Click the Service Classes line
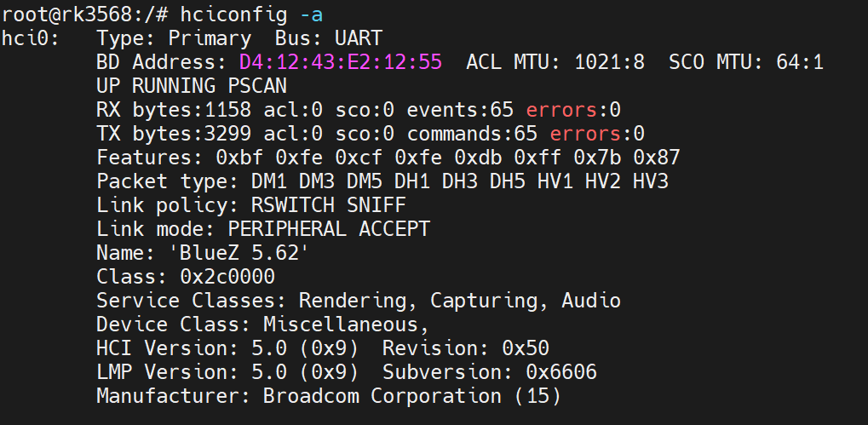Image resolution: width=868 pixels, height=425 pixels. pos(359,301)
